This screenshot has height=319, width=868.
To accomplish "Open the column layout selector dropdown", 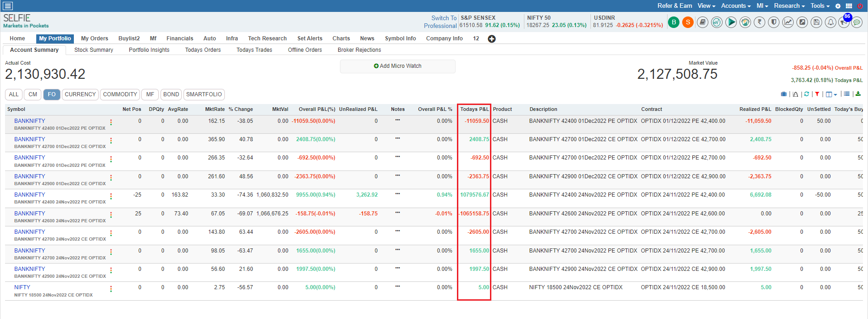I will (831, 94).
